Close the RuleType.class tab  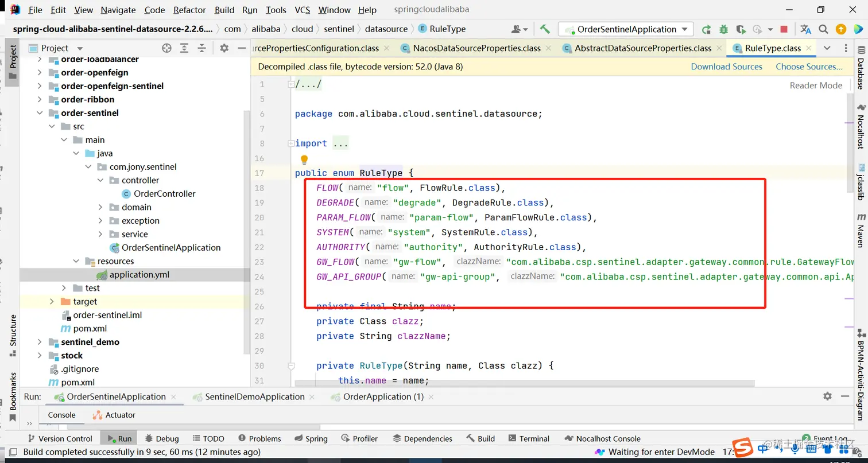click(808, 48)
